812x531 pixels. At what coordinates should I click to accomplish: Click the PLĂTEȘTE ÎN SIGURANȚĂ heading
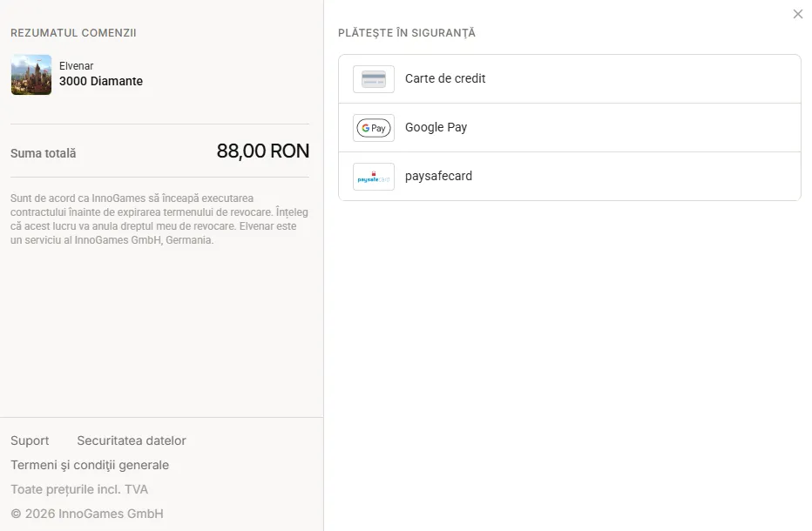click(407, 32)
